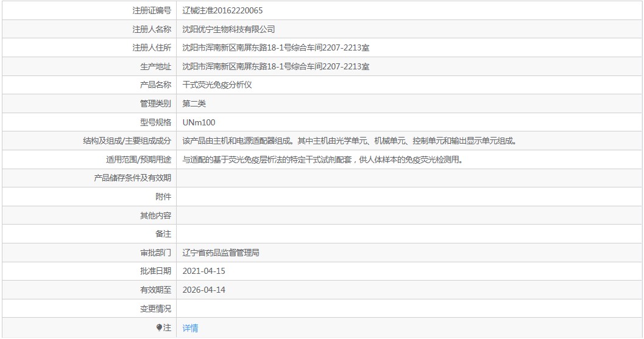Screen dimensions: 644x339
Task: Click the 注册证编号 label
Action: pyautogui.click(x=152, y=11)
